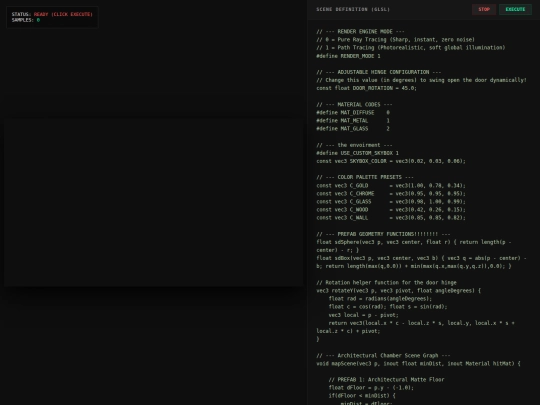Click the C_GLASS color constant line

point(391,201)
